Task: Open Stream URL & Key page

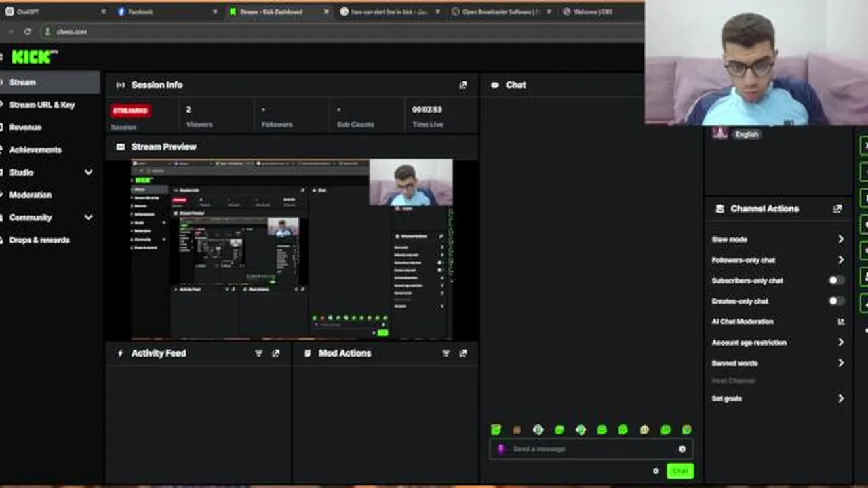Action: pos(42,105)
